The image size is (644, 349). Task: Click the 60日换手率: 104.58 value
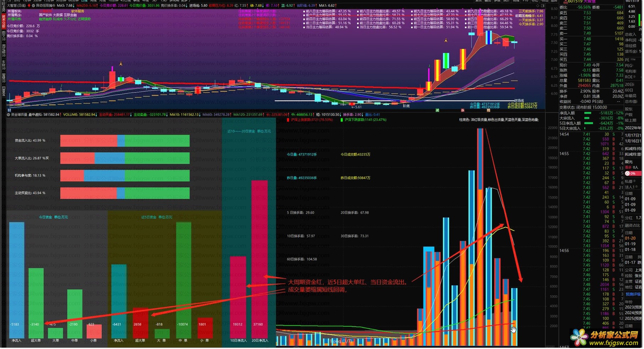pyautogui.click(x=302, y=259)
